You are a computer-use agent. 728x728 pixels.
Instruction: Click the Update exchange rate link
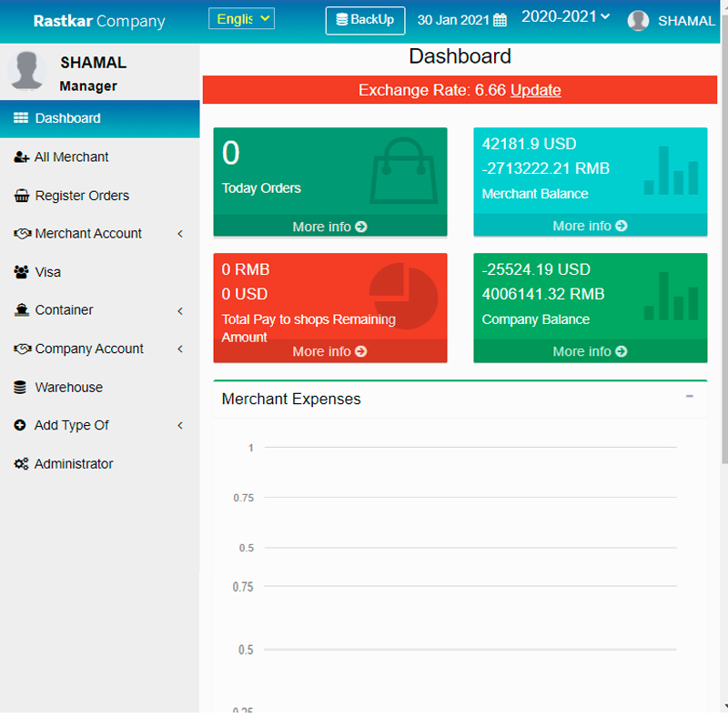[x=535, y=90]
